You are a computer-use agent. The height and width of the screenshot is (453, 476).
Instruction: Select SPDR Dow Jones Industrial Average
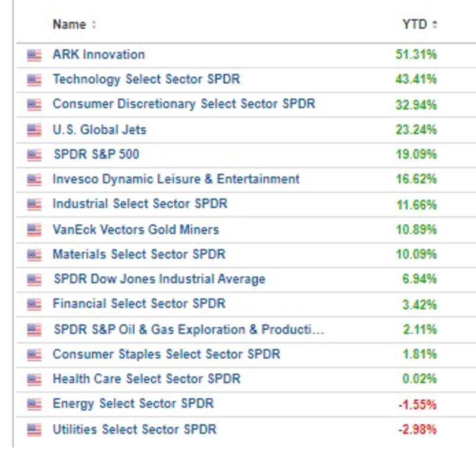click(x=159, y=279)
